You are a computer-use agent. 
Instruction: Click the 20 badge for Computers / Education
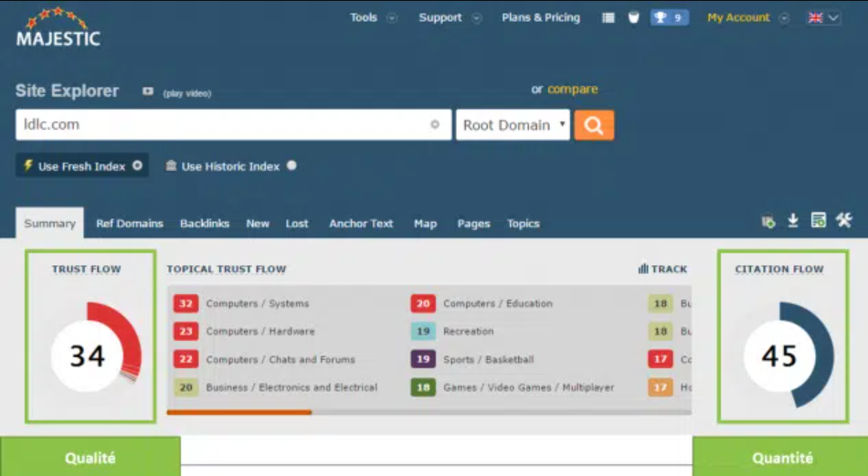[x=423, y=303]
